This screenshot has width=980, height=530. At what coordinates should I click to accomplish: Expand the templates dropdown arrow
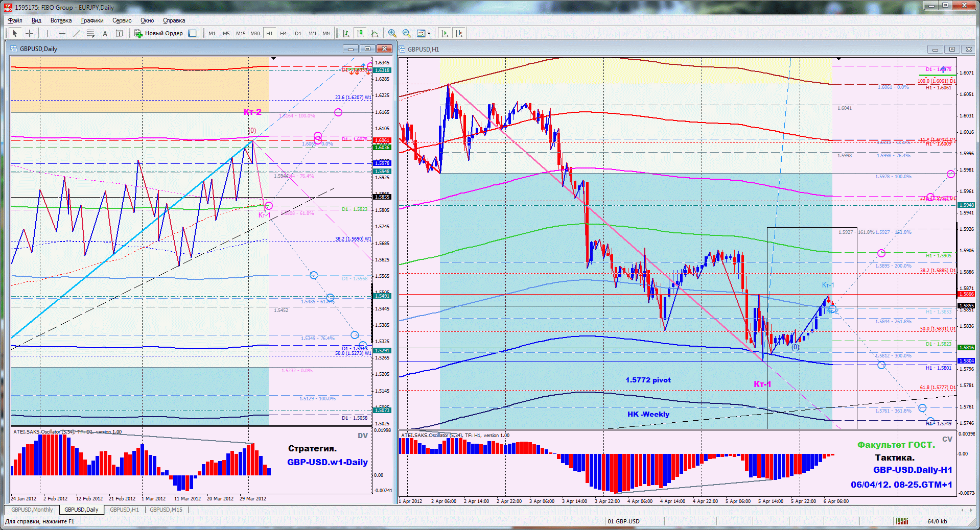[x=429, y=33]
